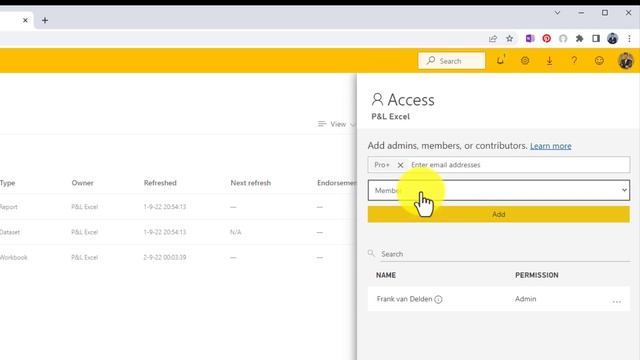Open the help question mark icon
This screenshot has height=360, width=640.
pyautogui.click(x=574, y=60)
